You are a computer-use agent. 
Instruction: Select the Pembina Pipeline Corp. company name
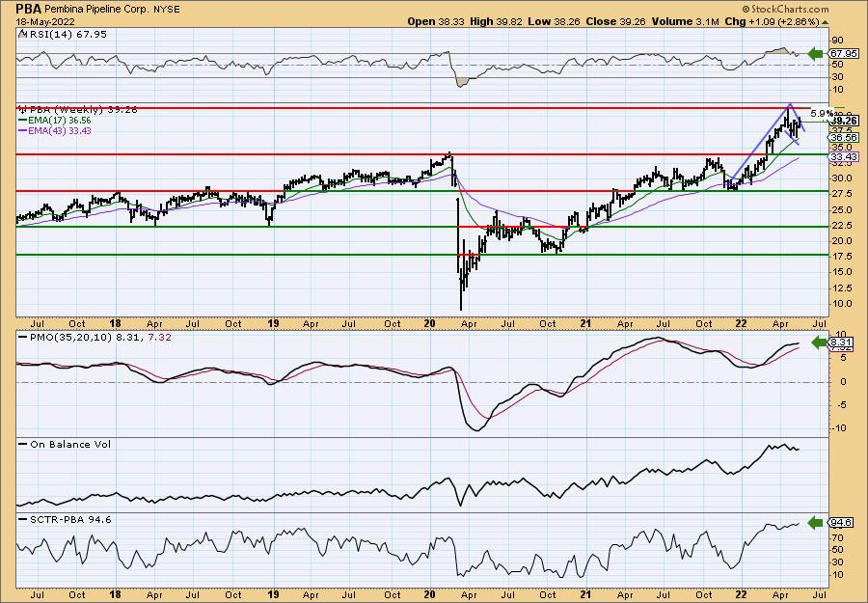tap(96, 10)
